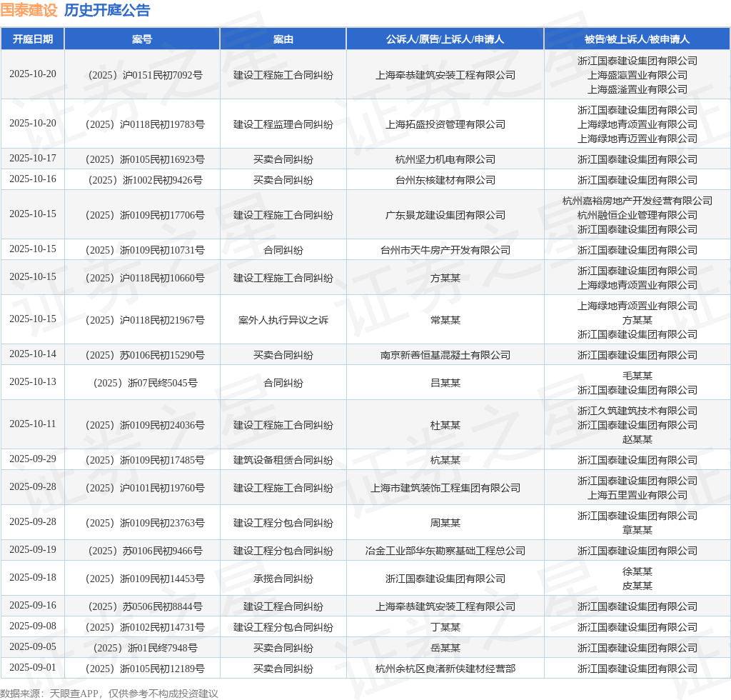731x700 pixels.
Task: Click plaintiff 广东景龙建设集团有限公司
Action: pyautogui.click(x=445, y=215)
